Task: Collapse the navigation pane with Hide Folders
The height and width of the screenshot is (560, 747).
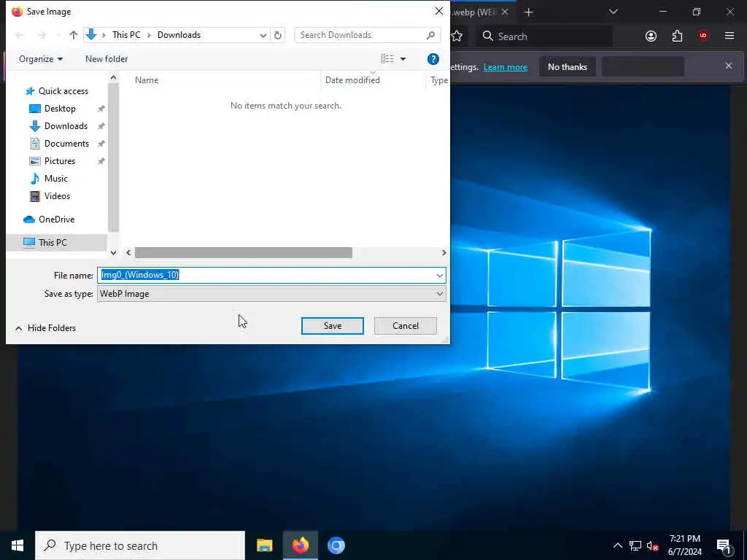Action: click(x=45, y=328)
